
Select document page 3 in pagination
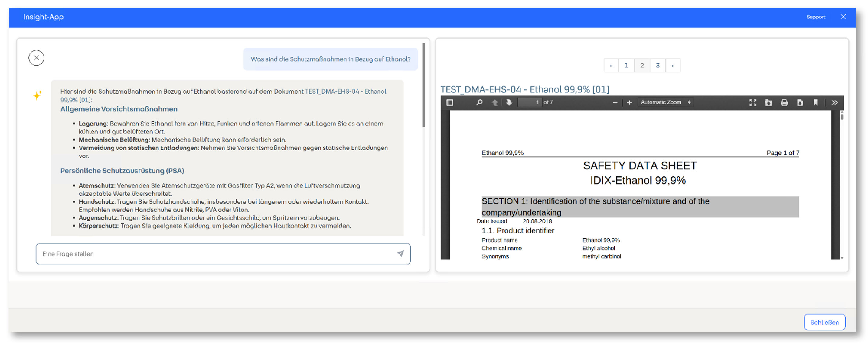click(658, 65)
